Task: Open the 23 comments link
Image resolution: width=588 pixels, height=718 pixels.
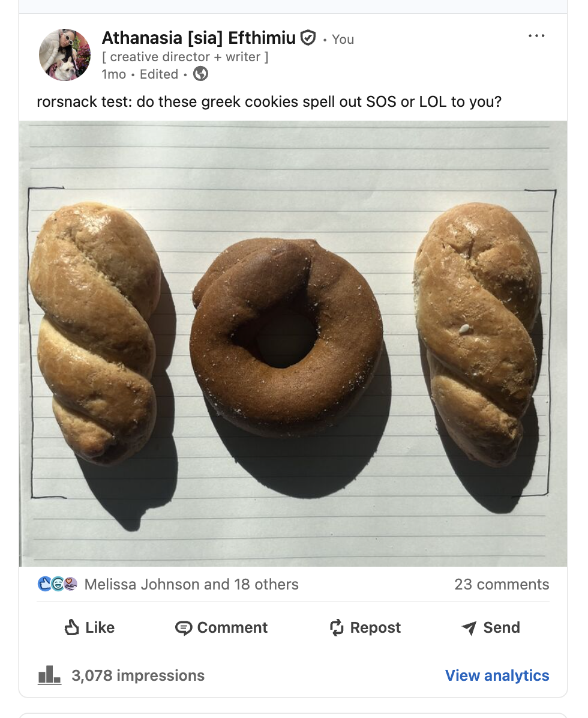Action: (x=502, y=584)
